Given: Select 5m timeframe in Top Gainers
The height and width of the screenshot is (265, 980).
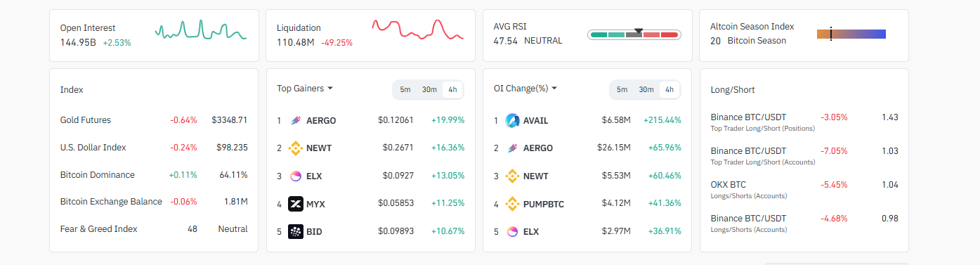Looking at the screenshot, I should (405, 89).
